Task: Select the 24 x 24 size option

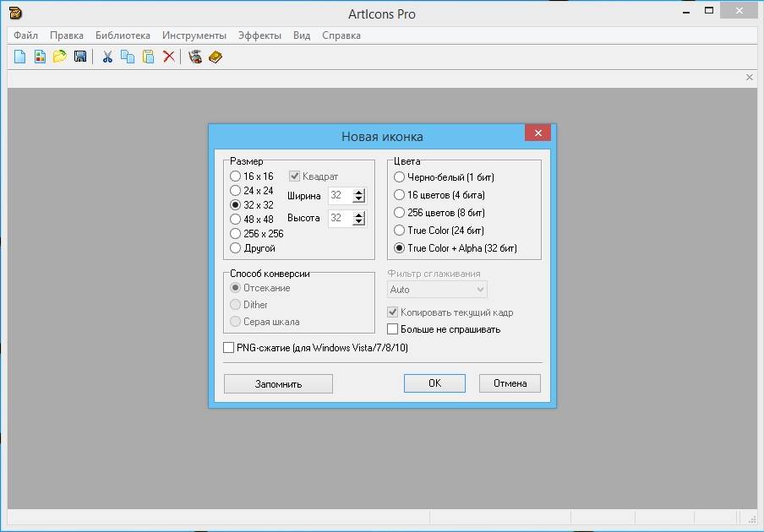Action: click(x=252, y=190)
